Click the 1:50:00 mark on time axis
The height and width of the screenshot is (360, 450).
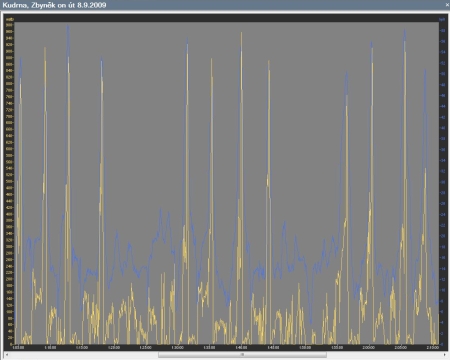[305, 347]
